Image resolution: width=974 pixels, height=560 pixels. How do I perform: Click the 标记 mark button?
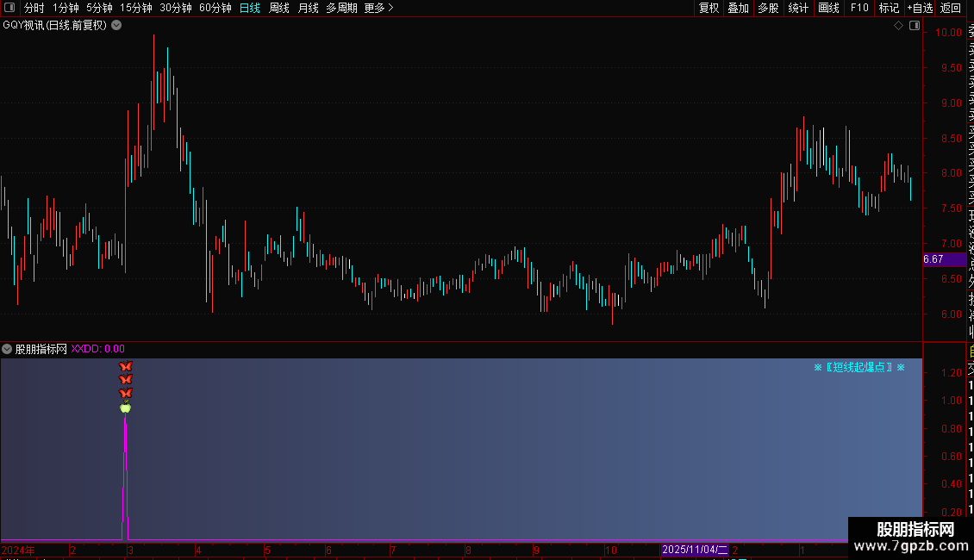[x=889, y=8]
